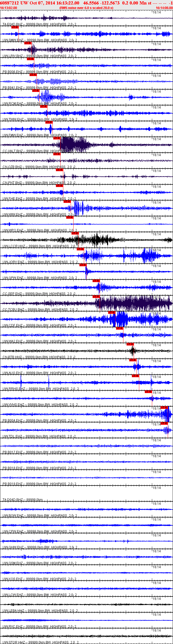Click the TA.E04D.BHZ station label

(x=12, y=24)
